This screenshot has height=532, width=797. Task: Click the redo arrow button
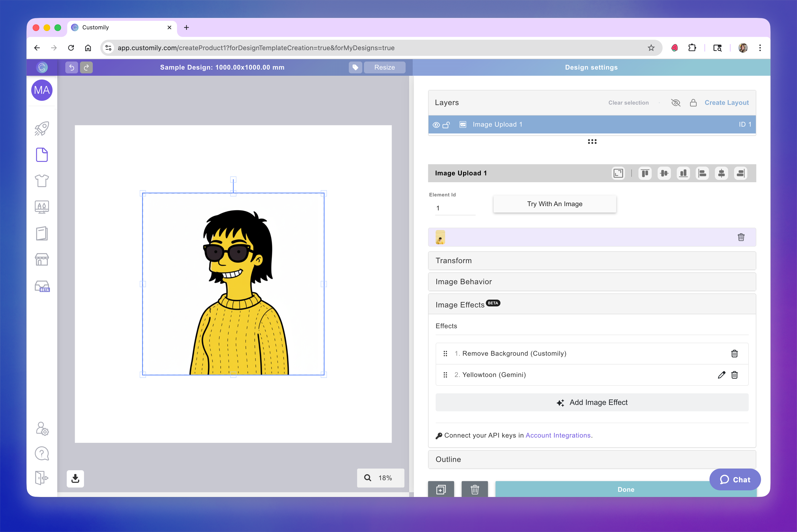[86, 67]
